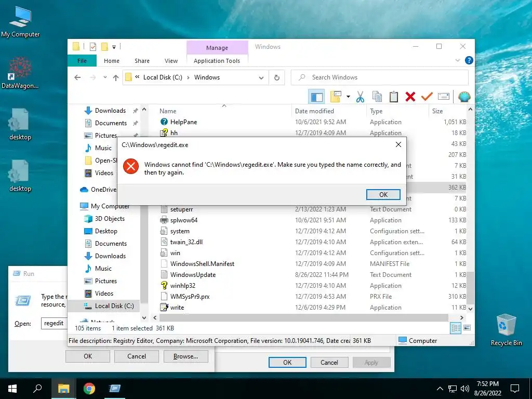Open properties with the orange checkmark icon
Image resolution: width=532 pixels, height=399 pixels.
pyautogui.click(x=427, y=97)
